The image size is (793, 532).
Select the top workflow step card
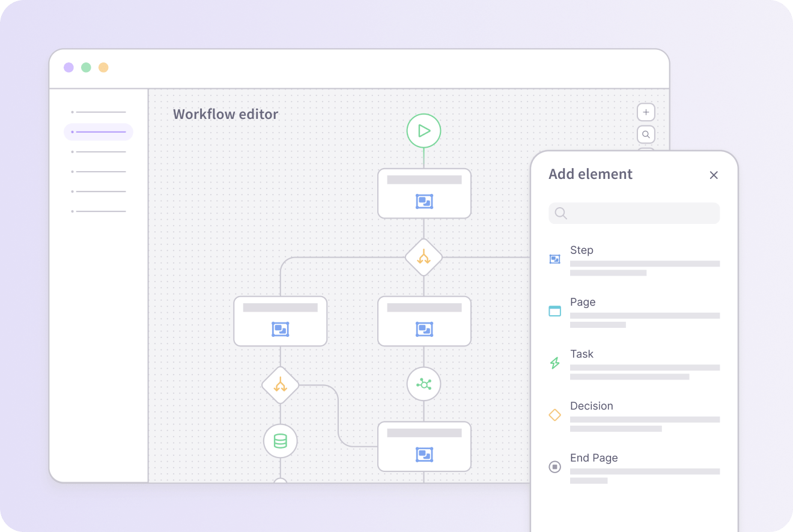click(424, 193)
